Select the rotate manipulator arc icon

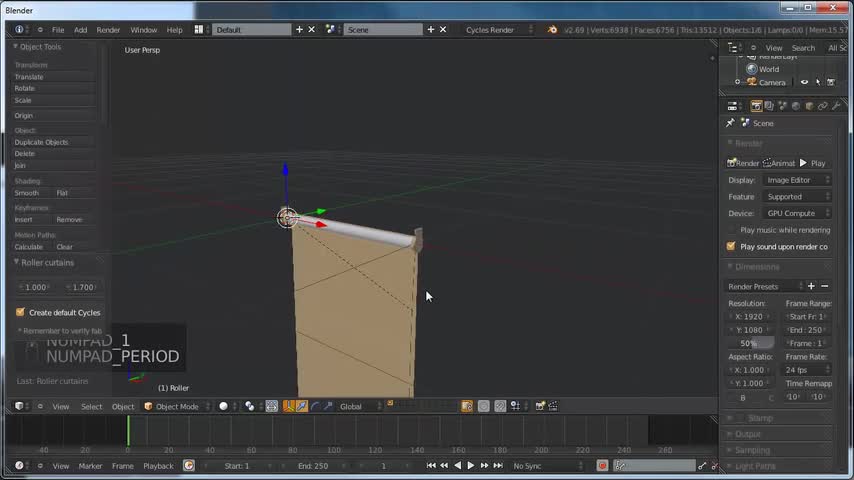pyautogui.click(x=315, y=406)
